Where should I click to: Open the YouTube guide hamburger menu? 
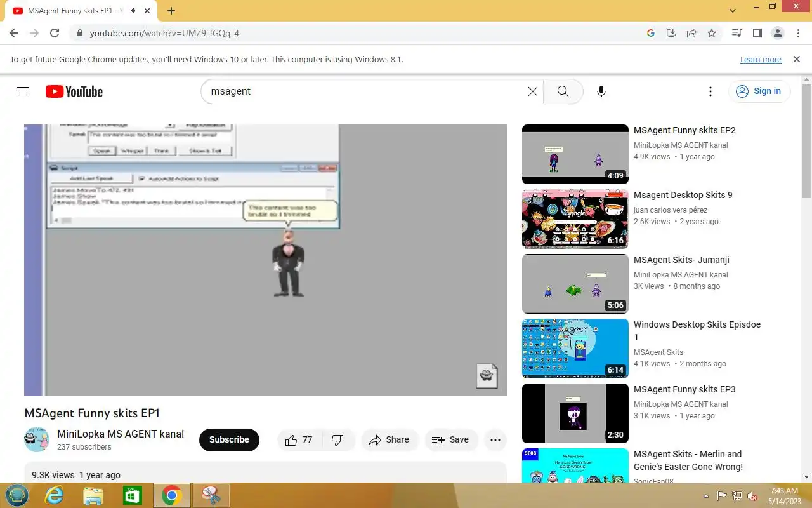pos(23,91)
